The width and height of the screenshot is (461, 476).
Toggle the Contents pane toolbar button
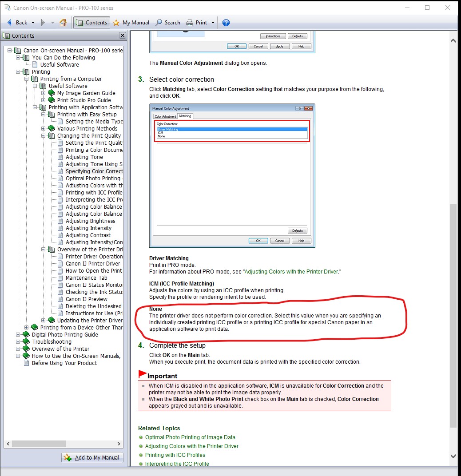pyautogui.click(x=92, y=23)
